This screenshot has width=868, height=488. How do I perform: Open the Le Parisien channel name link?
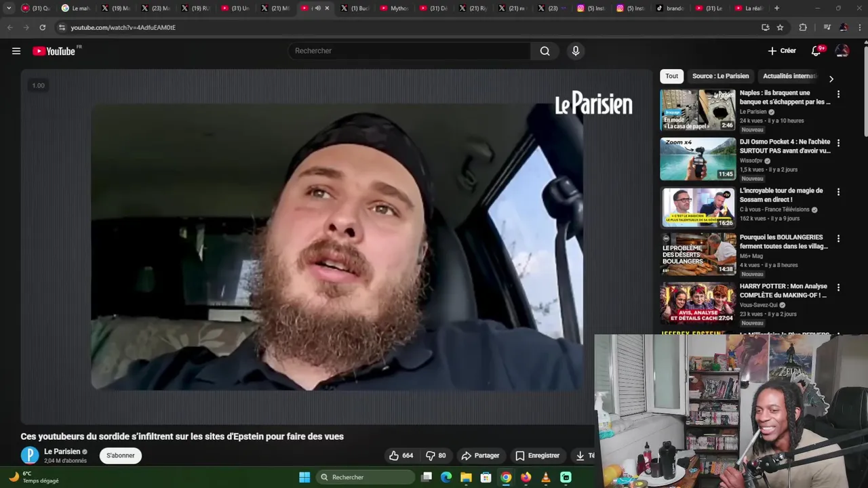click(62, 451)
